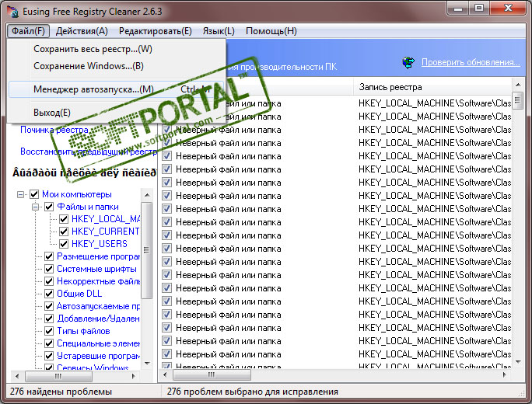Screen dimensions: 532x404
Task: Collapse the Файлы и папки tree node
Action: click(x=35, y=207)
